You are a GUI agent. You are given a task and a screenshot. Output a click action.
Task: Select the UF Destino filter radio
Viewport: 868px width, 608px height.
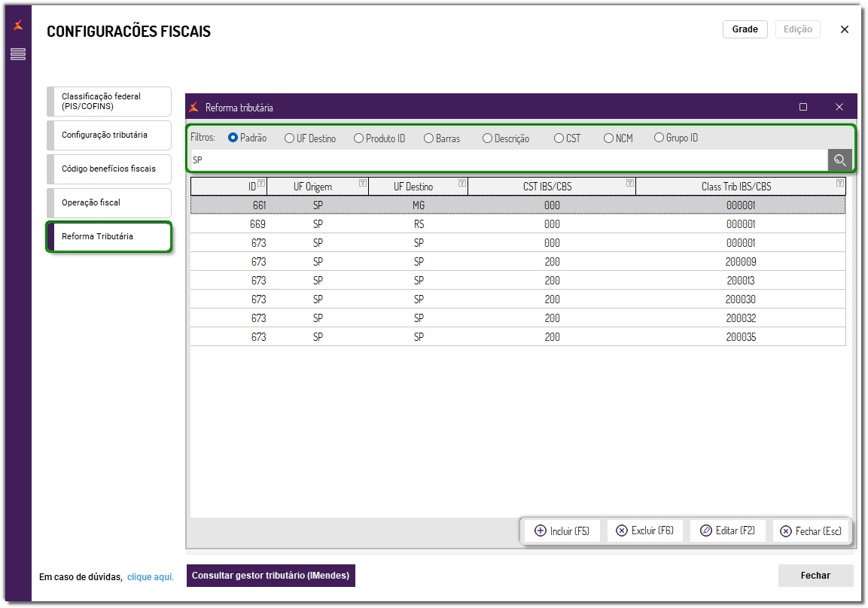pos(290,138)
